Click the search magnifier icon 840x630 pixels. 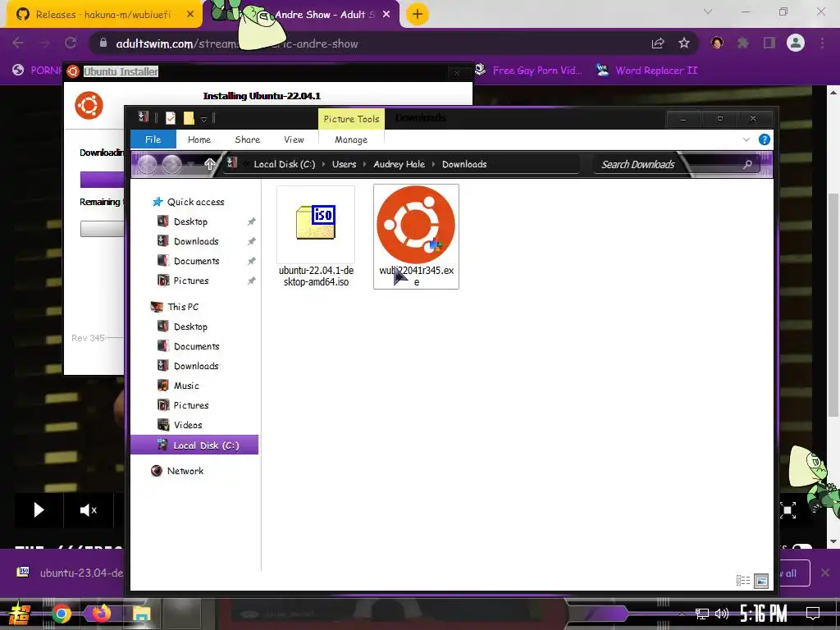(747, 164)
